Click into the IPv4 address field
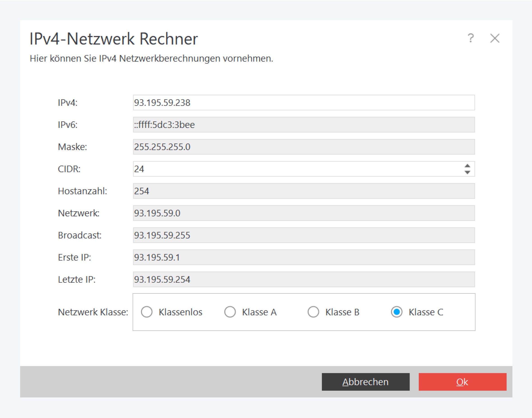Viewport: 532px width, 418px height. tap(304, 103)
